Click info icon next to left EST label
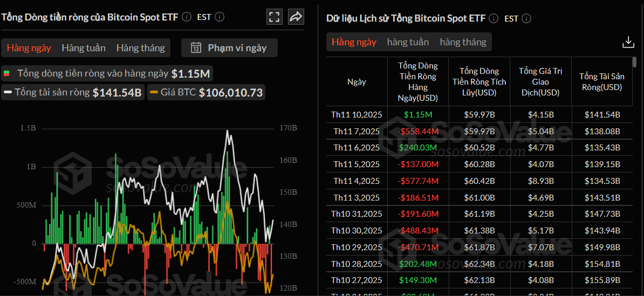Viewport: 644px width, 296px height. 220,17
